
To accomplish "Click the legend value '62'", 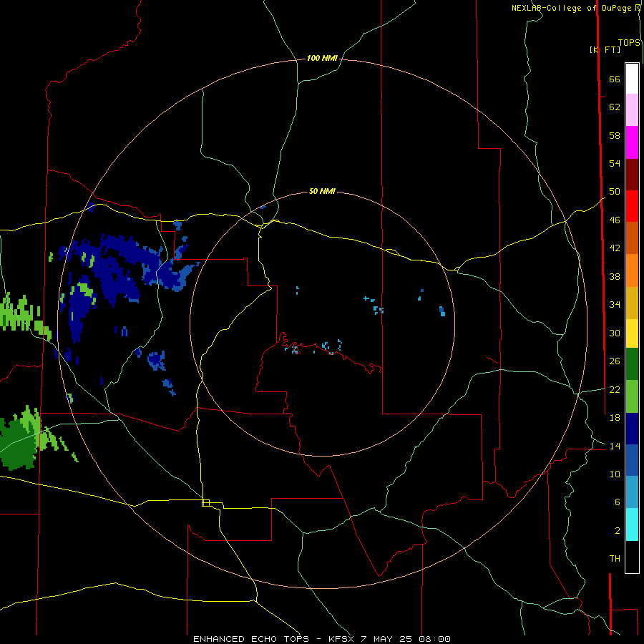I will [615, 107].
